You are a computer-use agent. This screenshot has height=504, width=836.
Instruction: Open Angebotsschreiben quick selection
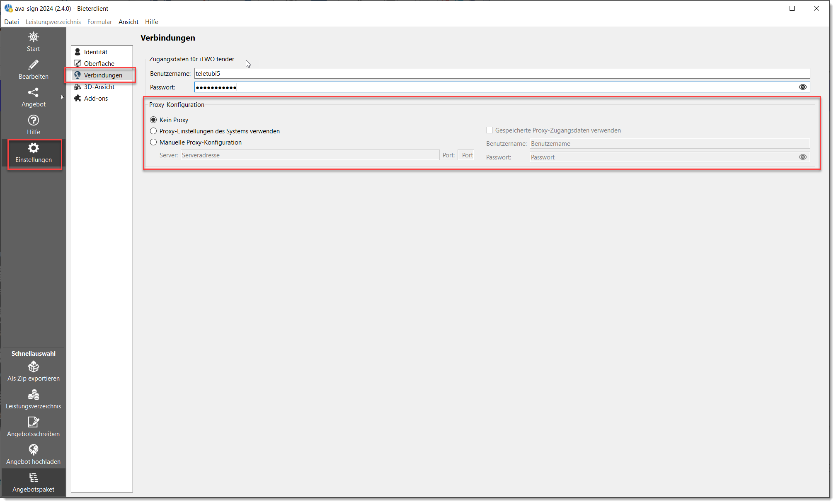click(x=33, y=427)
